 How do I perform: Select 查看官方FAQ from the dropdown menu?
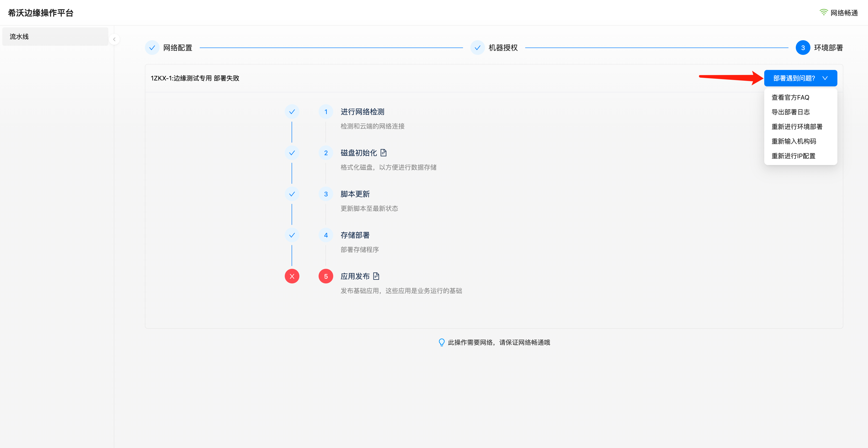click(790, 97)
